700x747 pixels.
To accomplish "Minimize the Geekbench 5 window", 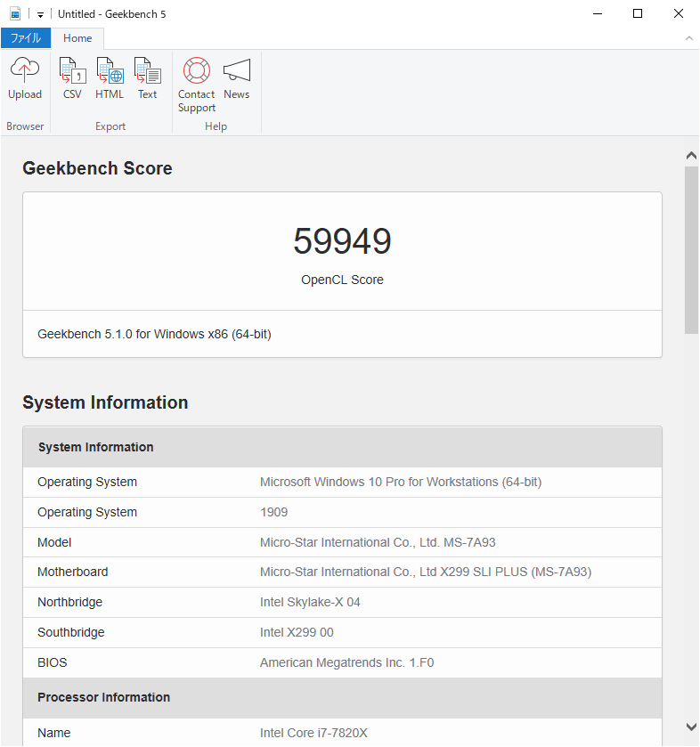I will point(598,14).
